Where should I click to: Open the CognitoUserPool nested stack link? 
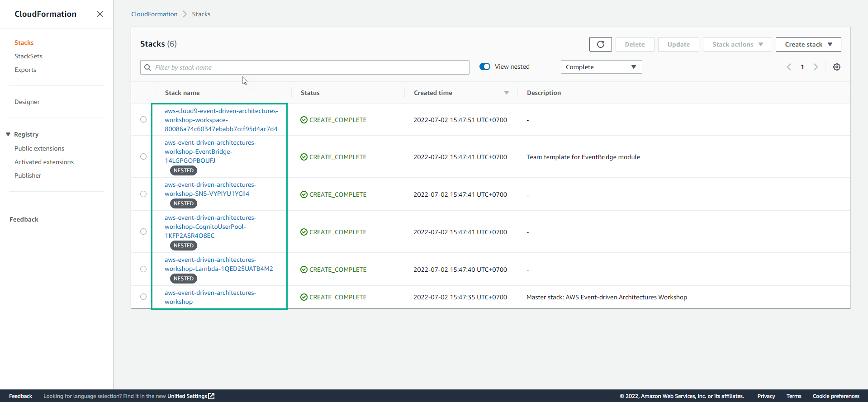(x=210, y=227)
